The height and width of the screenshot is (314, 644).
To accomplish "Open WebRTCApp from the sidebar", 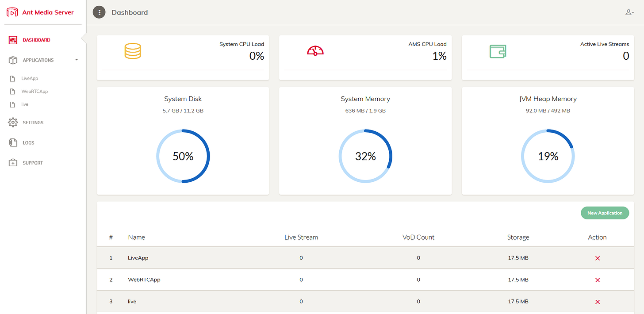I will point(34,92).
